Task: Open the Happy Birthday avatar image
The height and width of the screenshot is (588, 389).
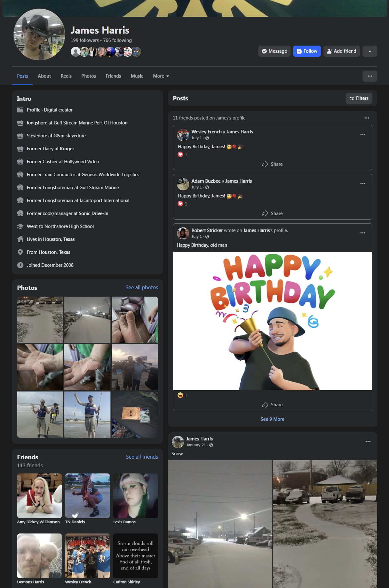Action: click(272, 321)
